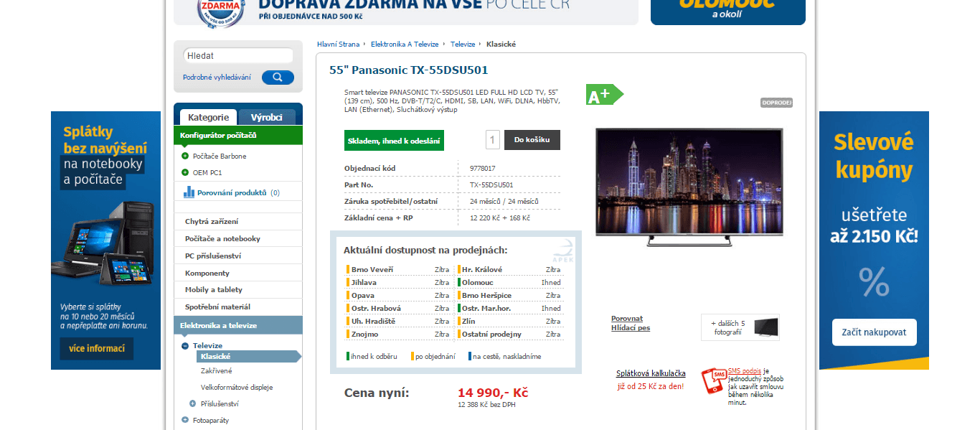Open Spotřební materiál category
Screen dimensions: 980x430
click(238, 307)
